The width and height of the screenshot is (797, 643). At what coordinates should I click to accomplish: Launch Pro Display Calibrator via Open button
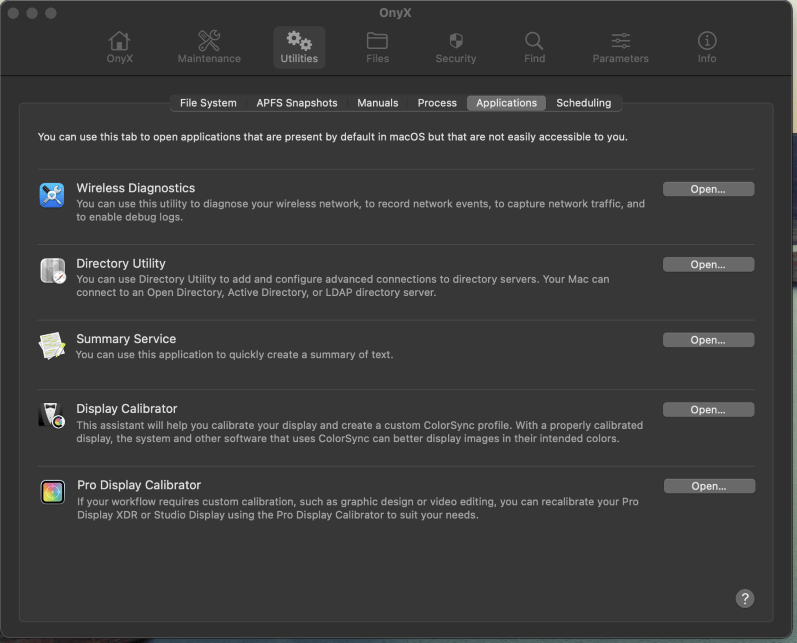(709, 486)
